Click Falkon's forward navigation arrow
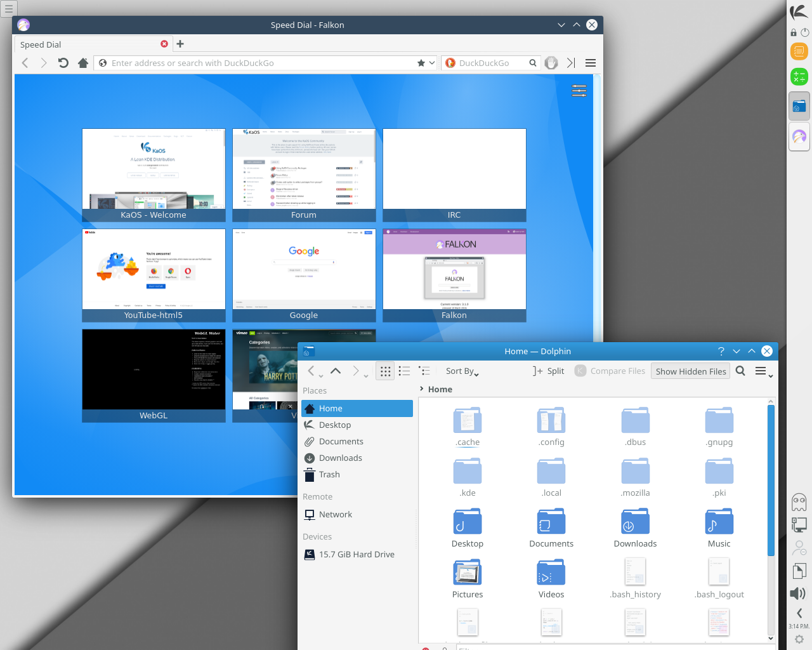This screenshot has width=812, height=650. 43,63
